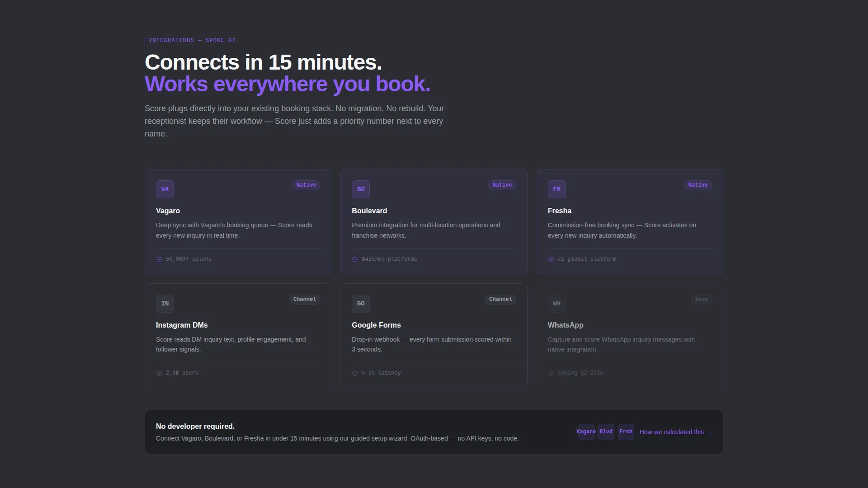Image resolution: width=868 pixels, height=488 pixels.
Task: Click the INTEGRATIONS — SPOKE 02 label
Action: (192, 41)
